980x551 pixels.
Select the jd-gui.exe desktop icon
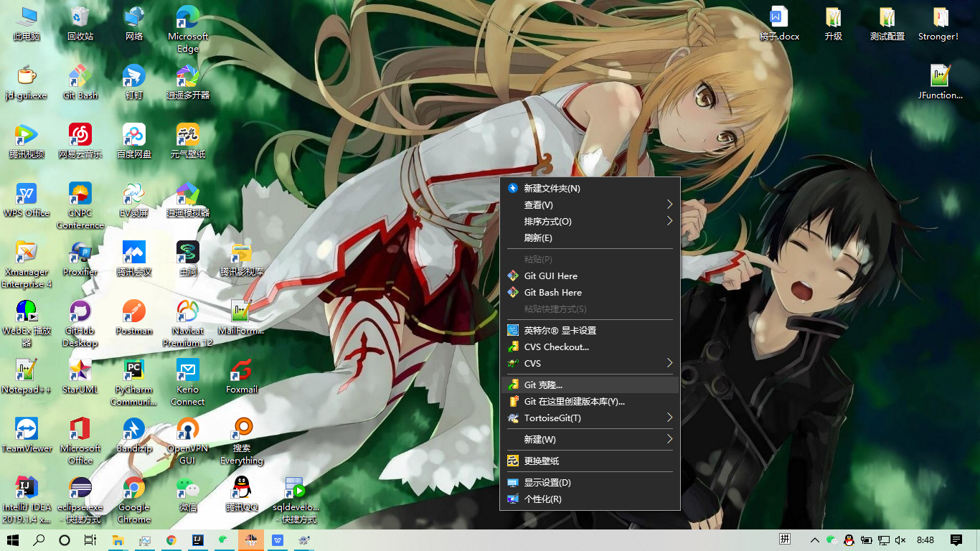(x=27, y=82)
